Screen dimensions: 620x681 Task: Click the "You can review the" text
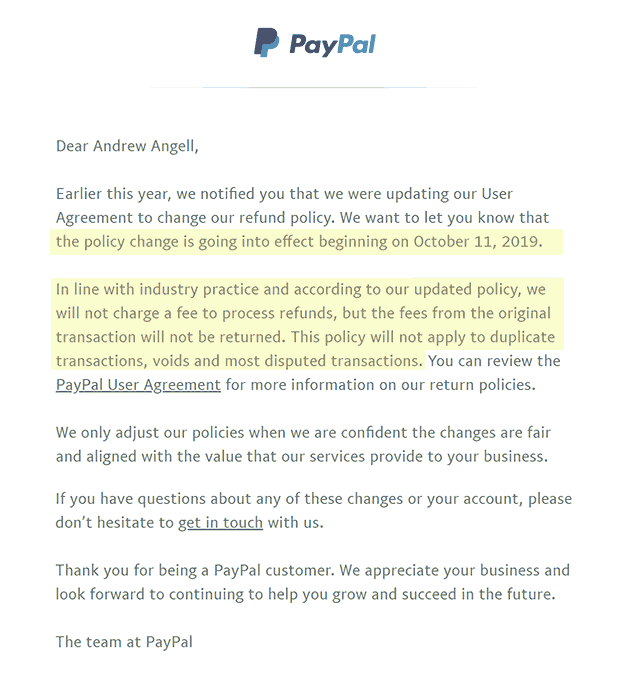(x=494, y=361)
